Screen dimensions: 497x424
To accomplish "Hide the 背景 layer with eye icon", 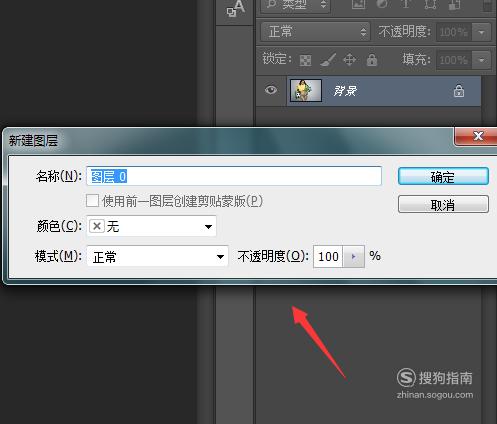I will 271,90.
